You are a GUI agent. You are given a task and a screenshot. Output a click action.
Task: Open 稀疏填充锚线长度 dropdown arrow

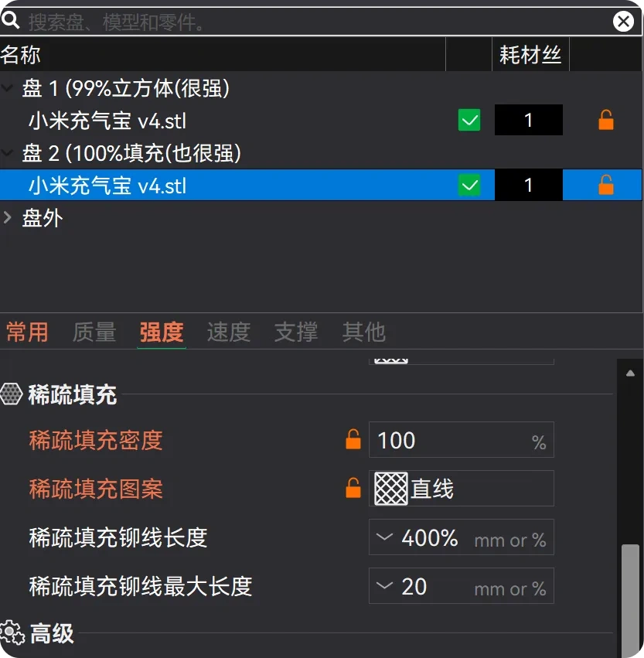click(384, 537)
